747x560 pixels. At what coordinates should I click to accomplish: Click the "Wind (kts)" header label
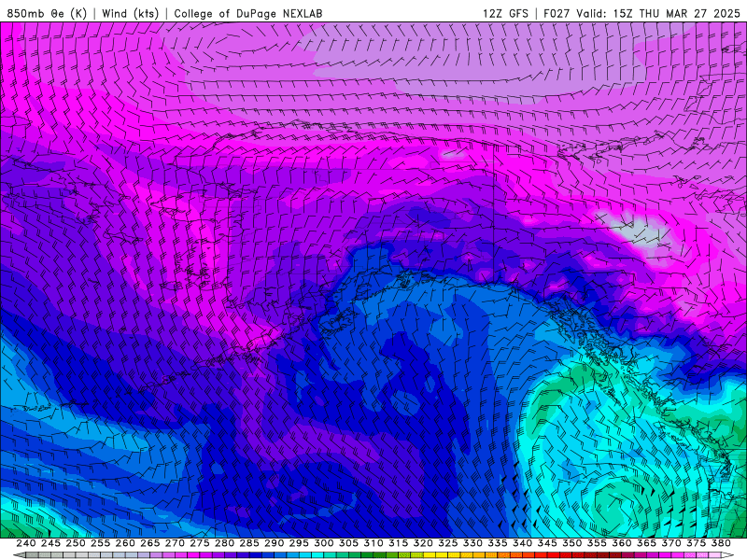[130, 13]
